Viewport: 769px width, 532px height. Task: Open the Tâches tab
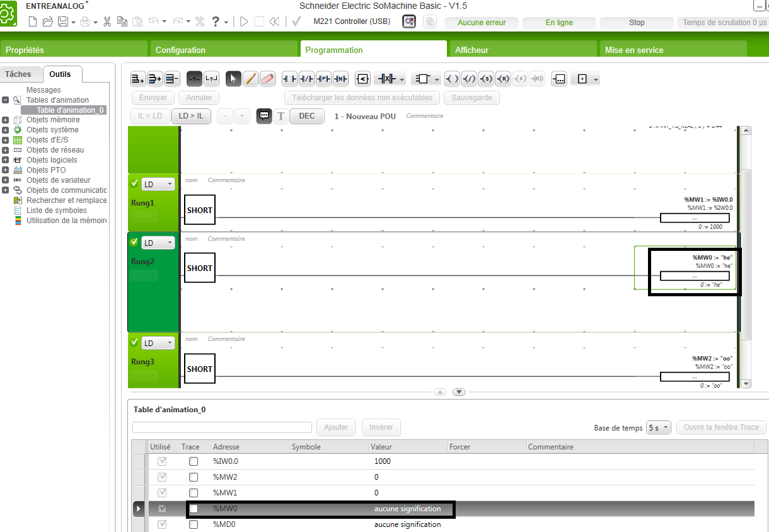coord(18,74)
